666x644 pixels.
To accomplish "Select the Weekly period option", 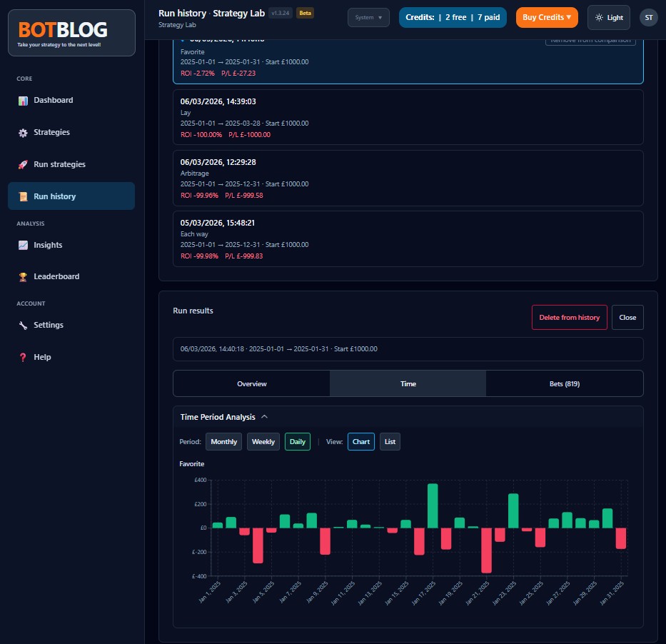I will click(x=263, y=441).
